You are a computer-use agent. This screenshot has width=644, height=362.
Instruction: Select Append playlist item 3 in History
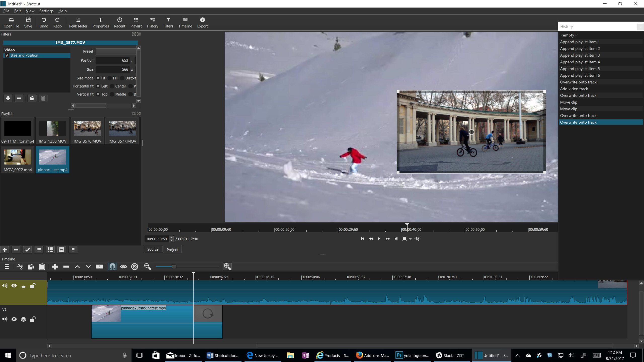[580, 55]
